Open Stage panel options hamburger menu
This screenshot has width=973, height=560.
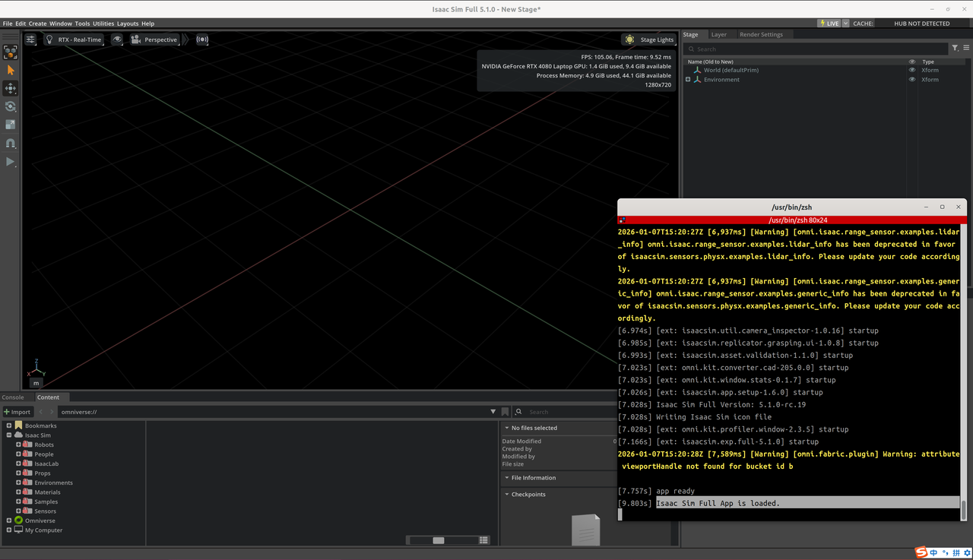point(965,49)
